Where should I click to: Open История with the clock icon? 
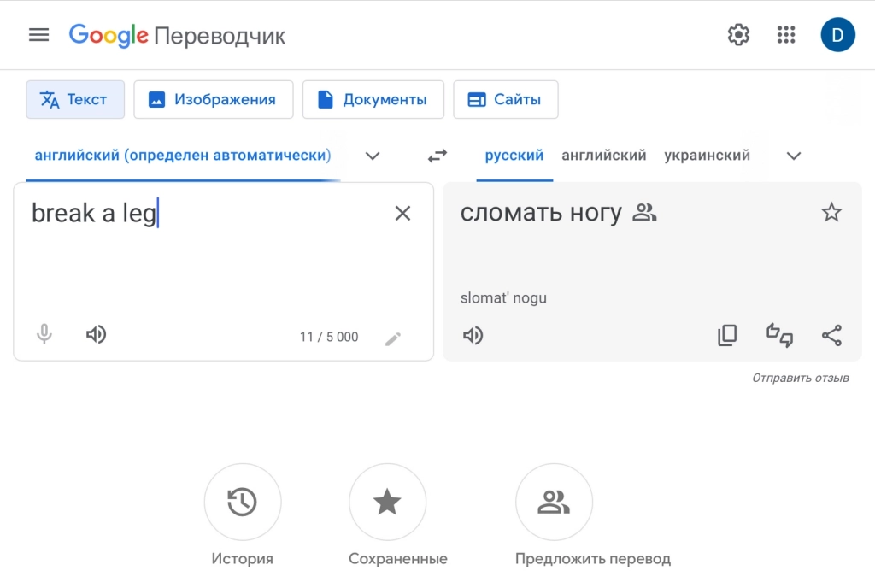243,502
